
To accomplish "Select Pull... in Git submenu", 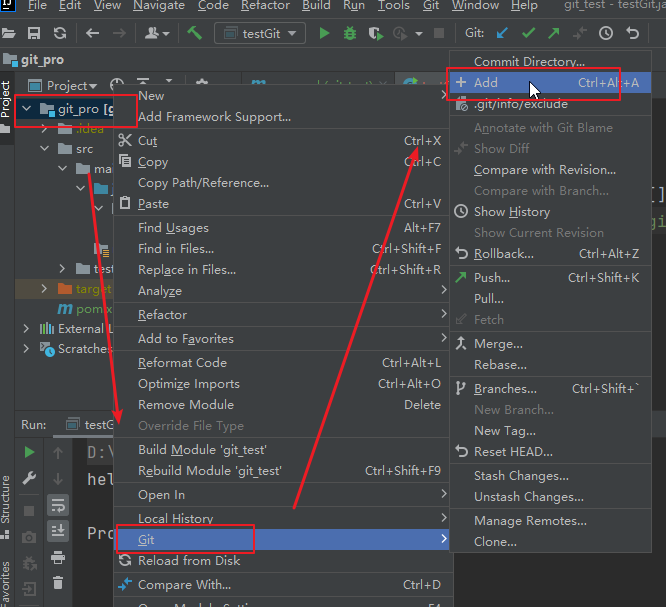I will pyautogui.click(x=550, y=299).
